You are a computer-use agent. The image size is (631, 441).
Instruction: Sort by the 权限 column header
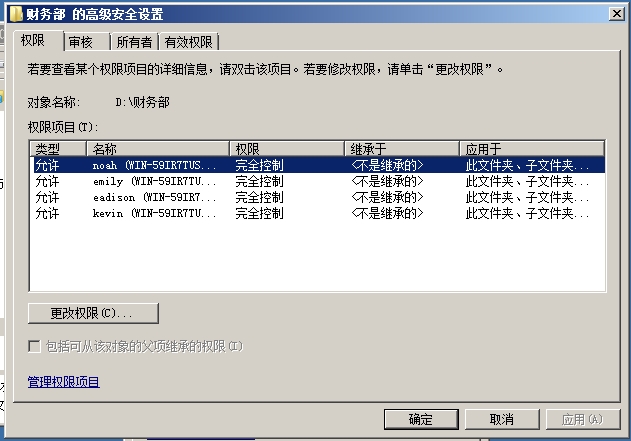click(x=287, y=148)
